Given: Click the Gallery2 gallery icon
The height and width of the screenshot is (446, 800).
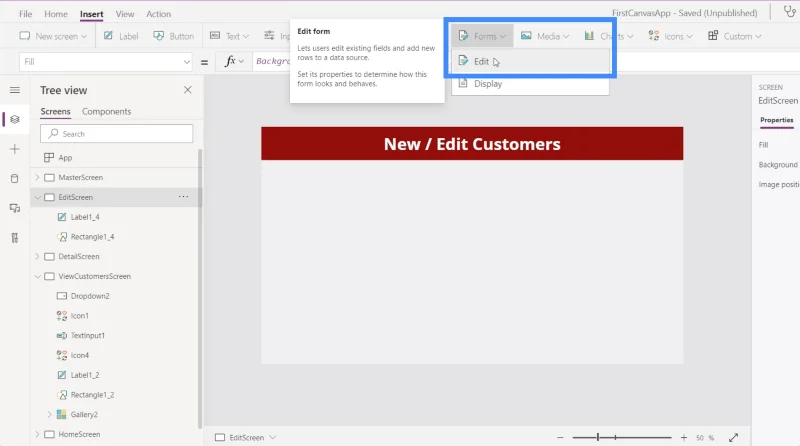Looking at the screenshot, I should pos(61,414).
